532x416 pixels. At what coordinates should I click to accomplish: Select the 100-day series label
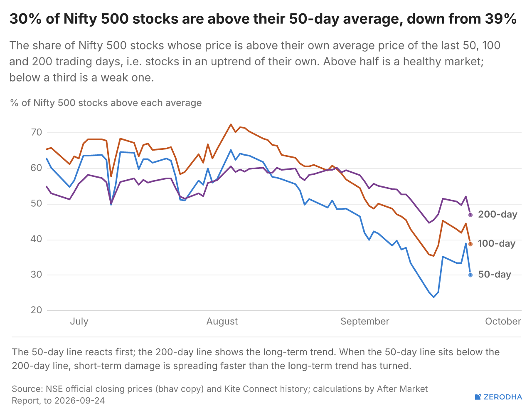pyautogui.click(x=497, y=244)
